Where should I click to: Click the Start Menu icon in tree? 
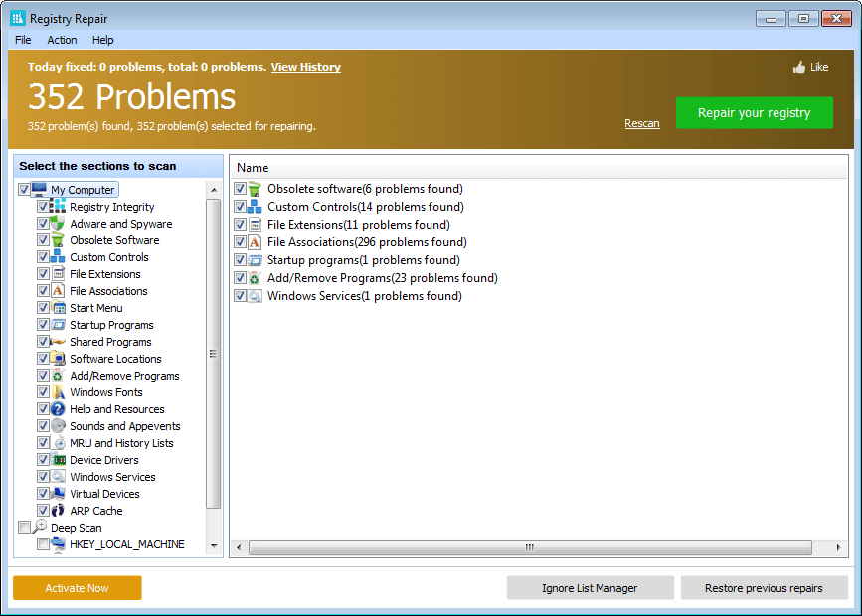click(x=58, y=308)
